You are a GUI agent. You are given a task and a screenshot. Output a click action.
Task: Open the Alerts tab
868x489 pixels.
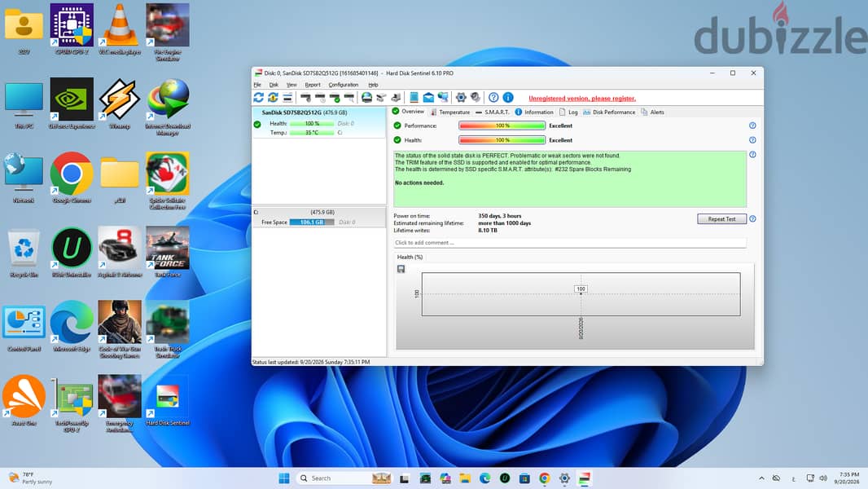click(x=653, y=112)
